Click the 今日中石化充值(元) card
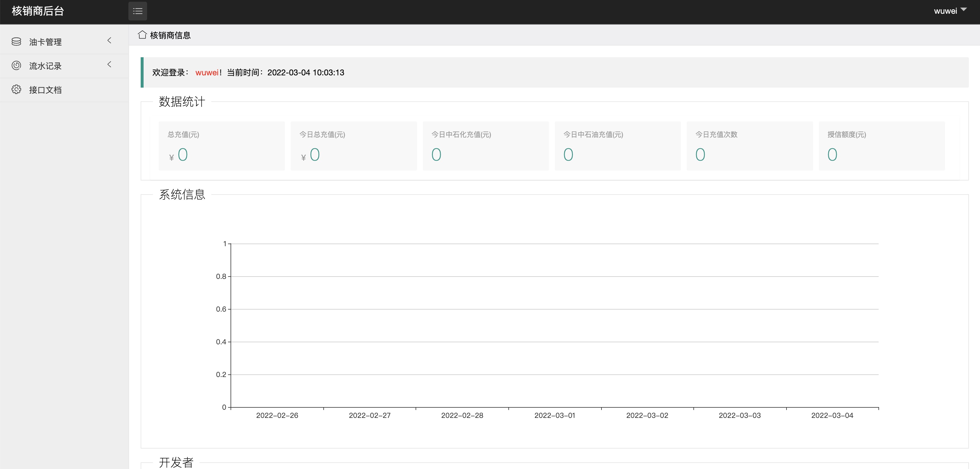Image resolution: width=980 pixels, height=469 pixels. pos(485,146)
